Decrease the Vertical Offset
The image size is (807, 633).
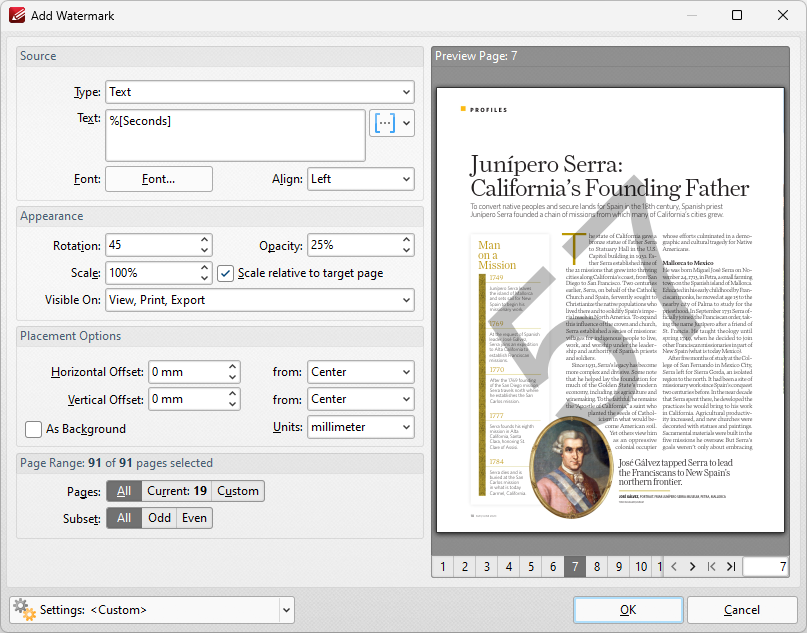(233, 405)
